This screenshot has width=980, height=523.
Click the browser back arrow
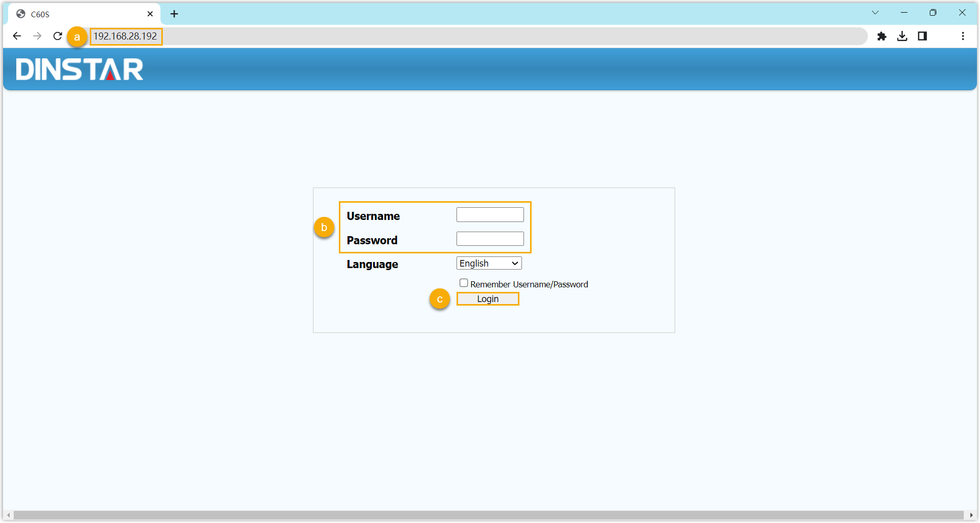pos(17,36)
